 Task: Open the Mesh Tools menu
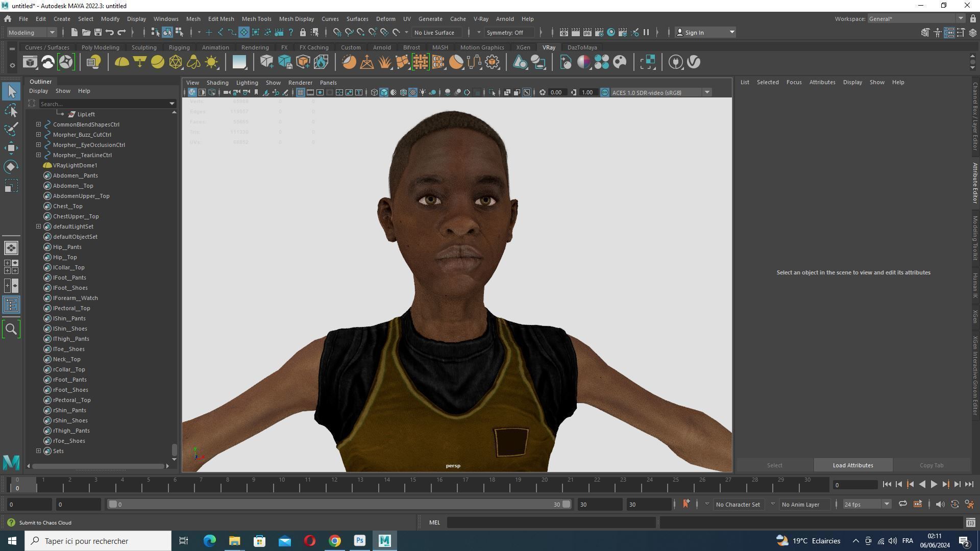pos(256,19)
